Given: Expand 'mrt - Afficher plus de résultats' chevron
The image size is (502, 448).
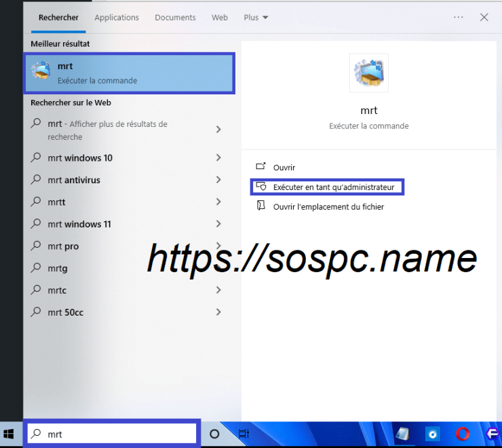Looking at the screenshot, I should tap(218, 130).
